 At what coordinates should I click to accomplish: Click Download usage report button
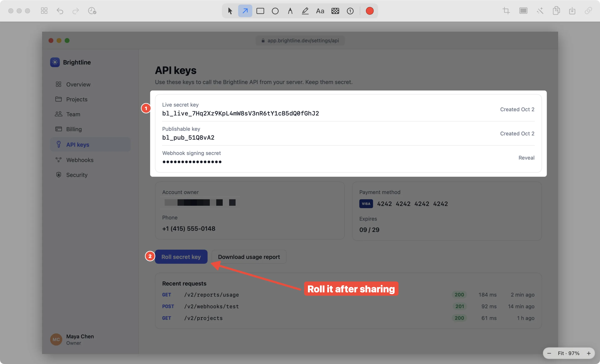pyautogui.click(x=249, y=257)
